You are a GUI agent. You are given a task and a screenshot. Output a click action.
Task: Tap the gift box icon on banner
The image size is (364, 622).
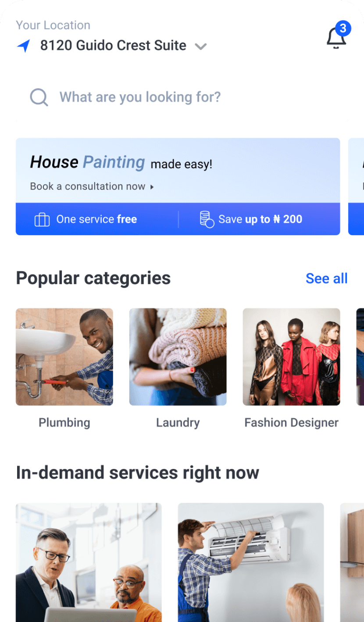(x=42, y=219)
